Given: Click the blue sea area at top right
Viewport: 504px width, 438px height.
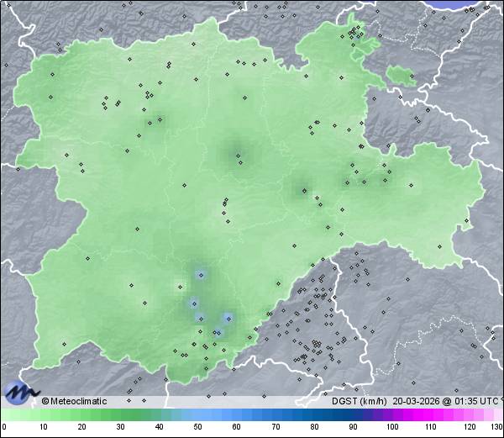Looking at the screenshot, I should coord(470,4).
